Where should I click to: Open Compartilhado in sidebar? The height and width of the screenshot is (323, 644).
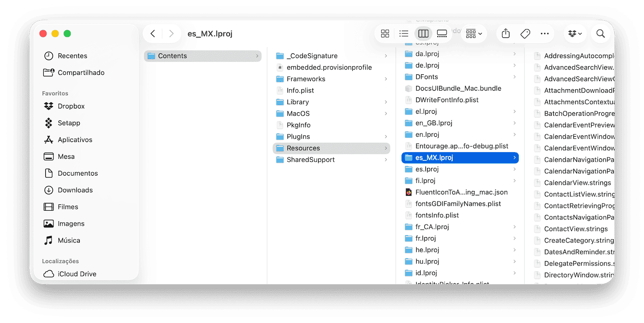coord(74,73)
